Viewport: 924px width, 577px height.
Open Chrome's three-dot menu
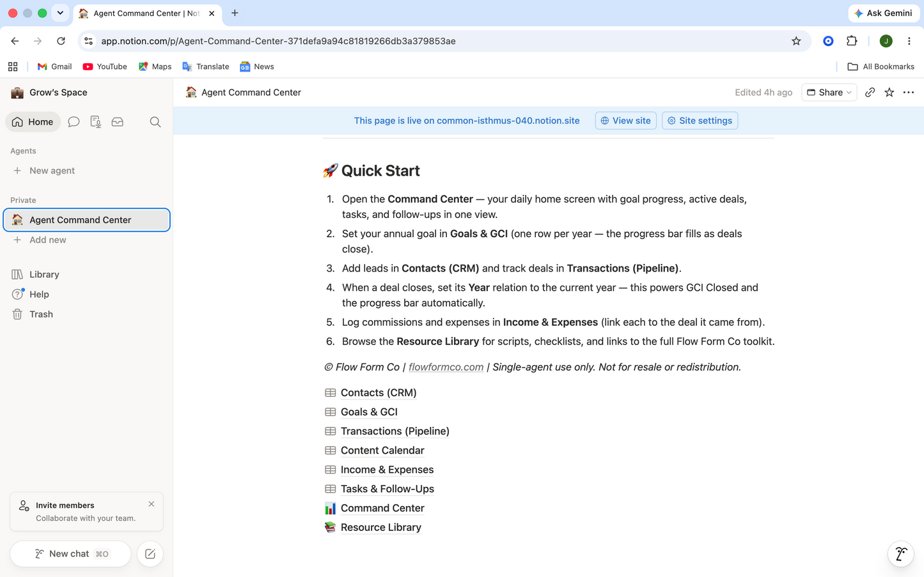point(909,41)
